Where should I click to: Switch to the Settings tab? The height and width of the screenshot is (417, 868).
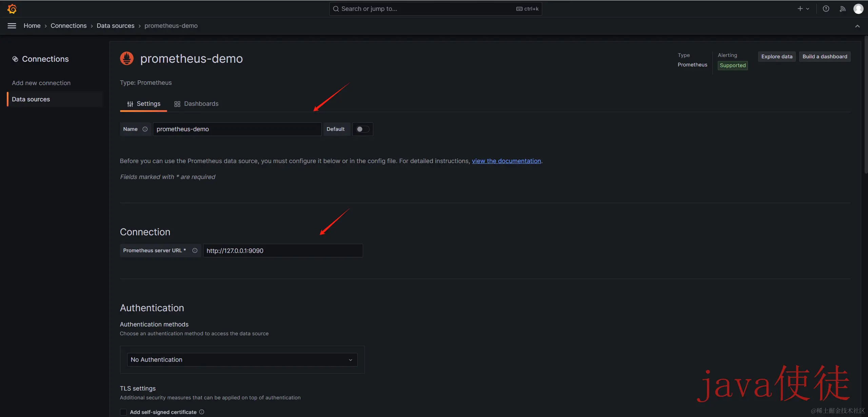(143, 104)
